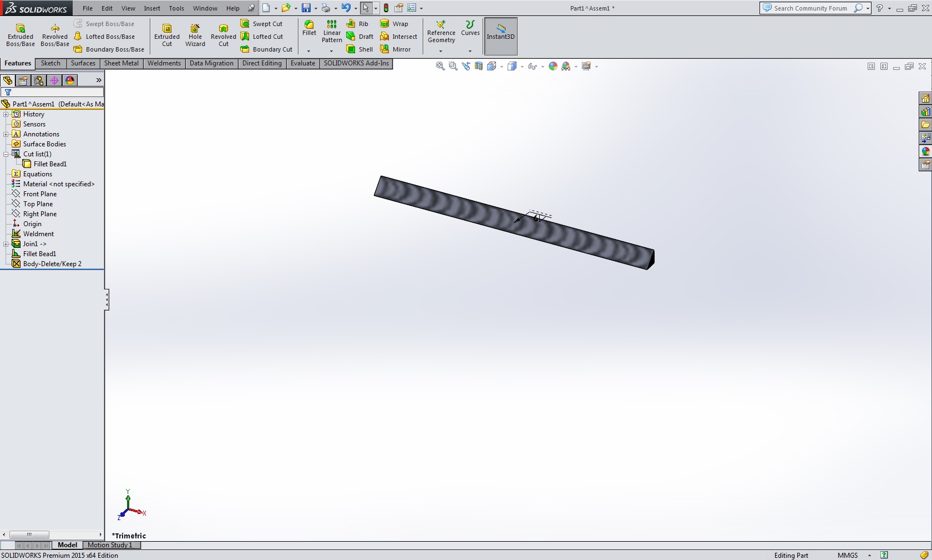Viewport: 932px width, 560px height.
Task: Collapse the Cut list(1) node
Action: point(6,154)
